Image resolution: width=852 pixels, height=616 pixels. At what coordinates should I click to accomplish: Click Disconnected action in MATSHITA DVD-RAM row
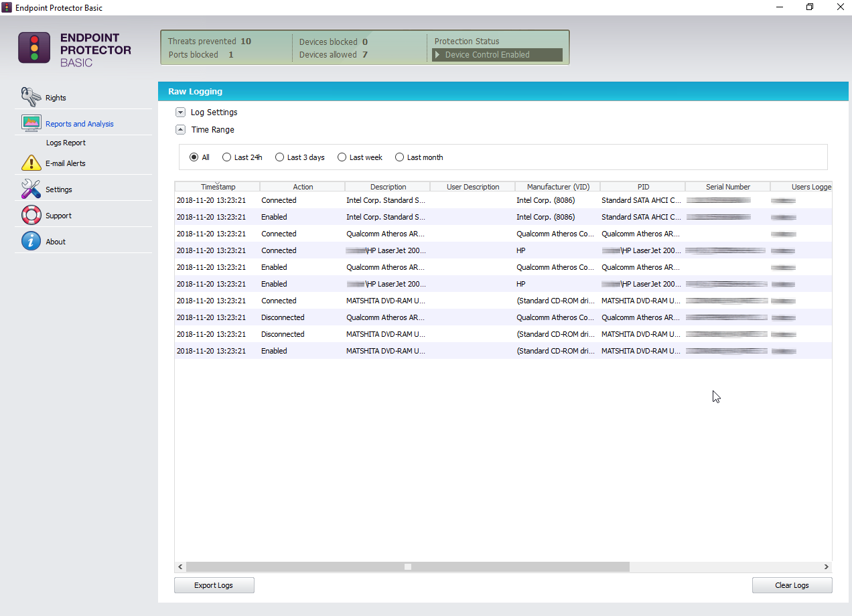tap(283, 334)
